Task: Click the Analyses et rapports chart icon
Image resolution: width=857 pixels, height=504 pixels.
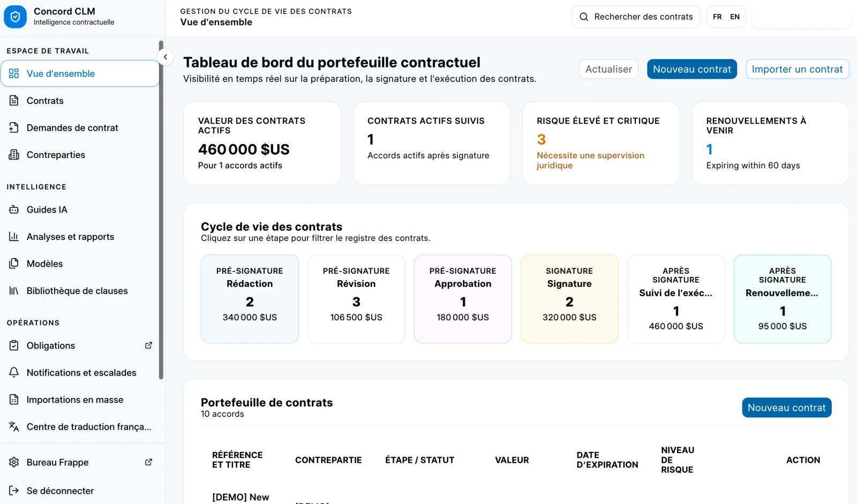Action: (14, 236)
